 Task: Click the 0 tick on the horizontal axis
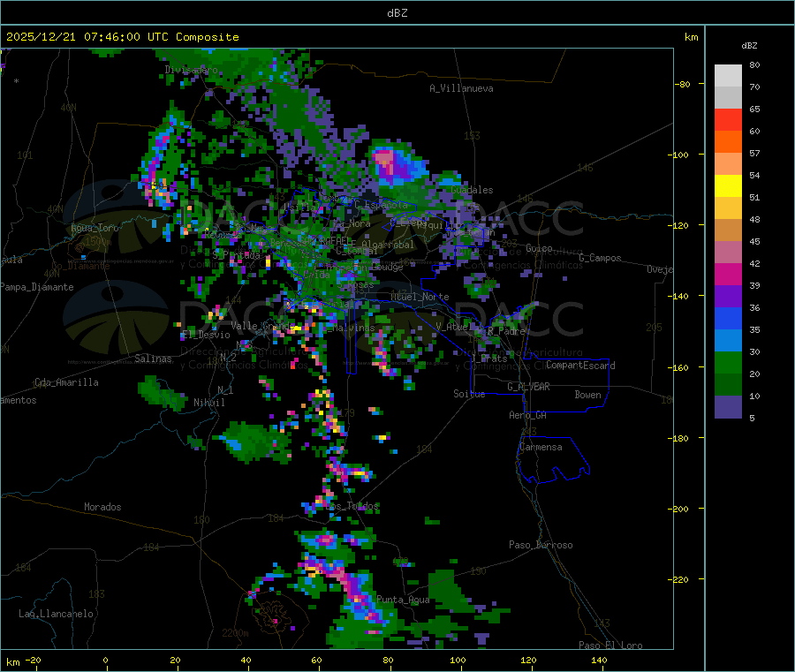pyautogui.click(x=105, y=660)
